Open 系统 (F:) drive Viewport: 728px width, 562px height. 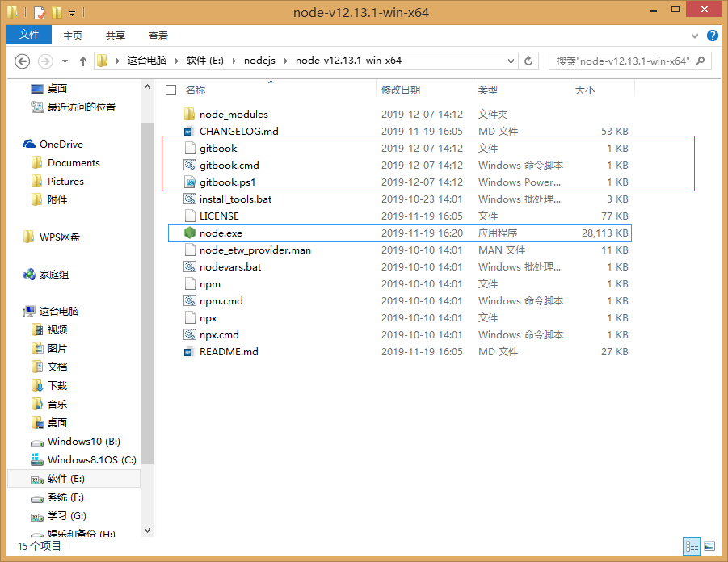(65, 497)
